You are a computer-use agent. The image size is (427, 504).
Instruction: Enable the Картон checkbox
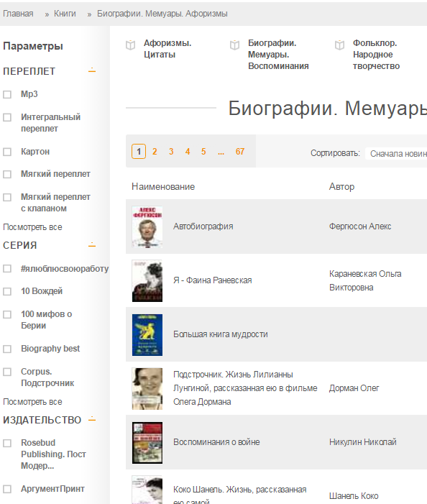pyautogui.click(x=7, y=152)
